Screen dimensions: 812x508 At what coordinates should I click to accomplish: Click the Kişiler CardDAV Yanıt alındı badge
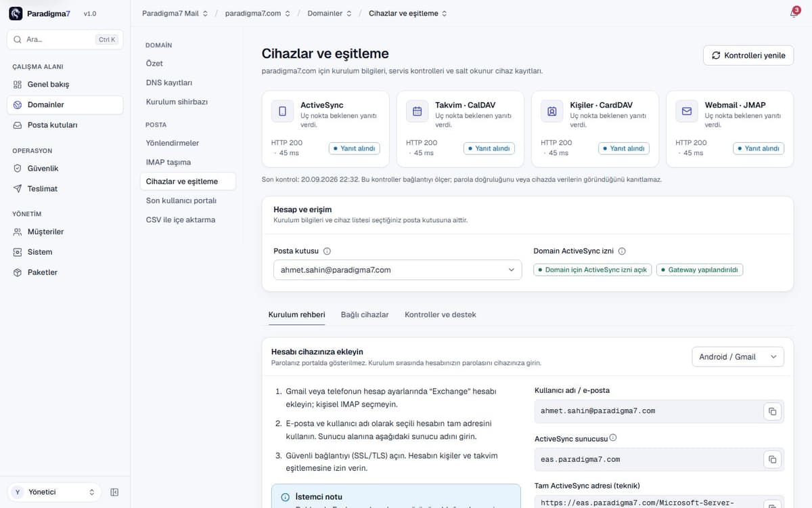[x=624, y=148]
